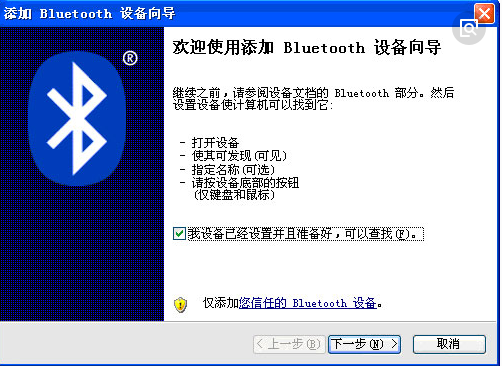Click the large Bluetooth logo
Image resolution: width=502 pixels, height=366 pixels.
tap(77, 118)
